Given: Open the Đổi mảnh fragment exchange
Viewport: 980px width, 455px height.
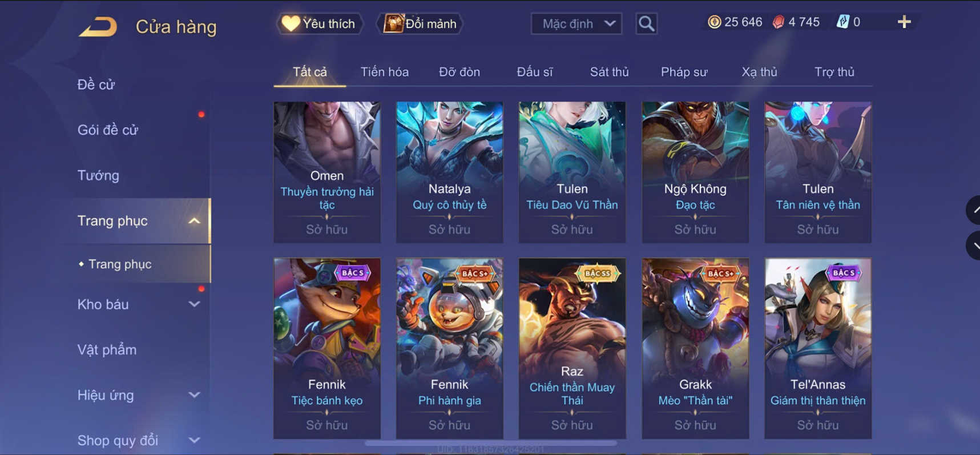Looking at the screenshot, I should (420, 23).
